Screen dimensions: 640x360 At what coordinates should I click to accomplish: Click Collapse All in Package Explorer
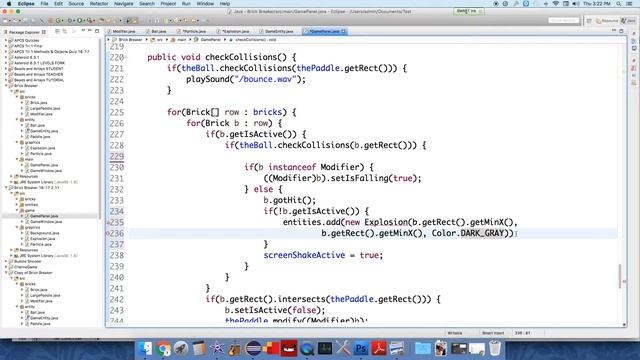(58, 31)
